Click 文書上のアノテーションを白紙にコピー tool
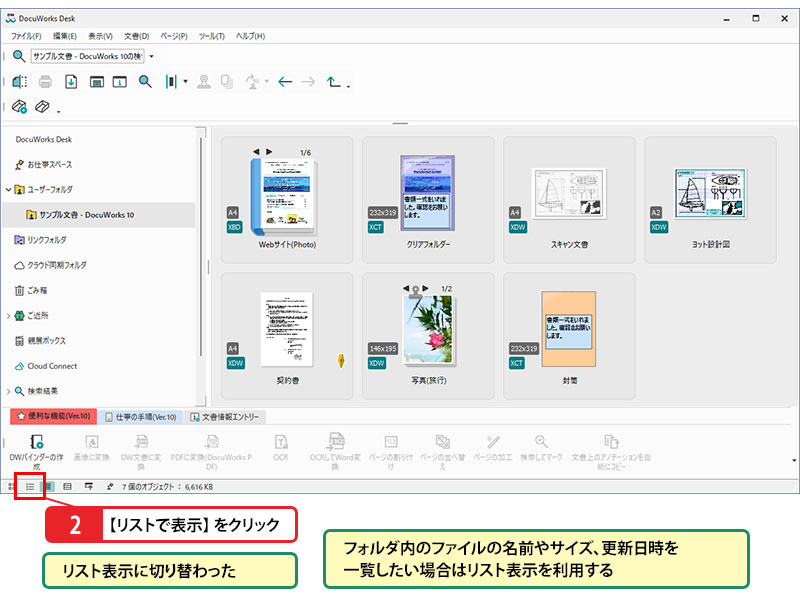The height and width of the screenshot is (600, 800). [x=611, y=452]
